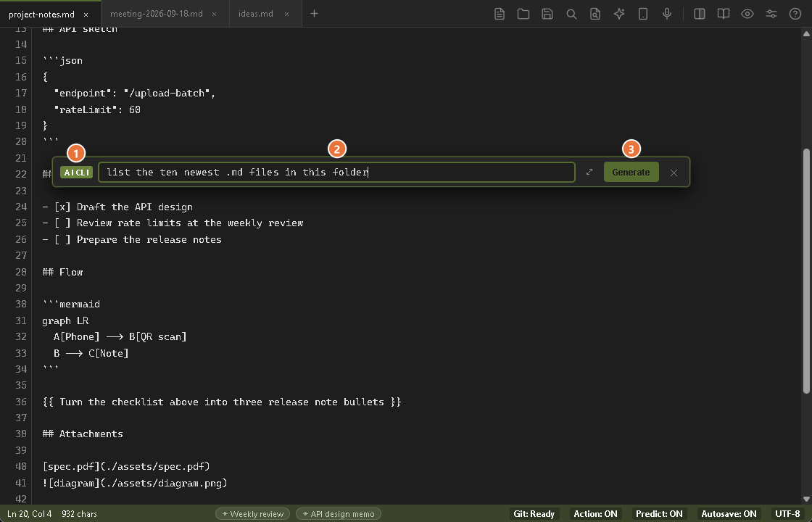Image resolution: width=812 pixels, height=522 pixels.
Task: Click line number 36 in the gutter
Action: (21, 402)
